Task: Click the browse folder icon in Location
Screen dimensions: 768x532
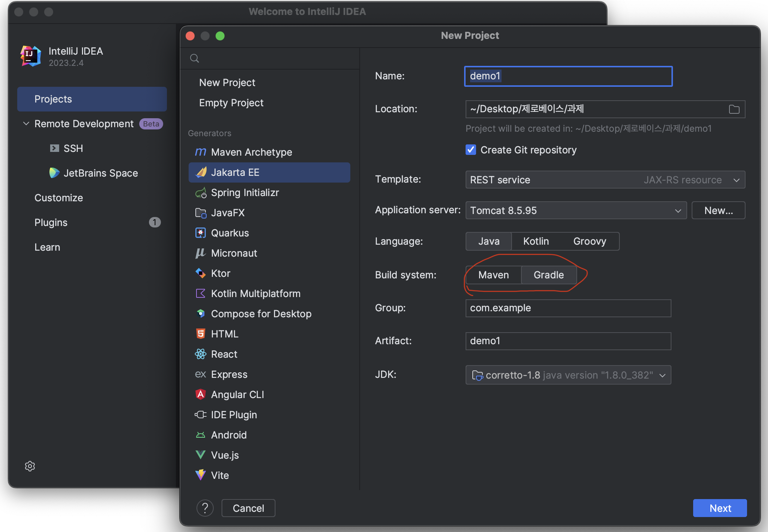Action: tap(734, 109)
